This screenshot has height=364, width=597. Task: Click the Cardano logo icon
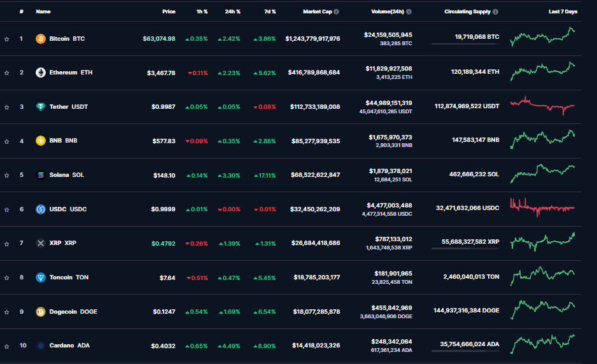[x=41, y=346]
